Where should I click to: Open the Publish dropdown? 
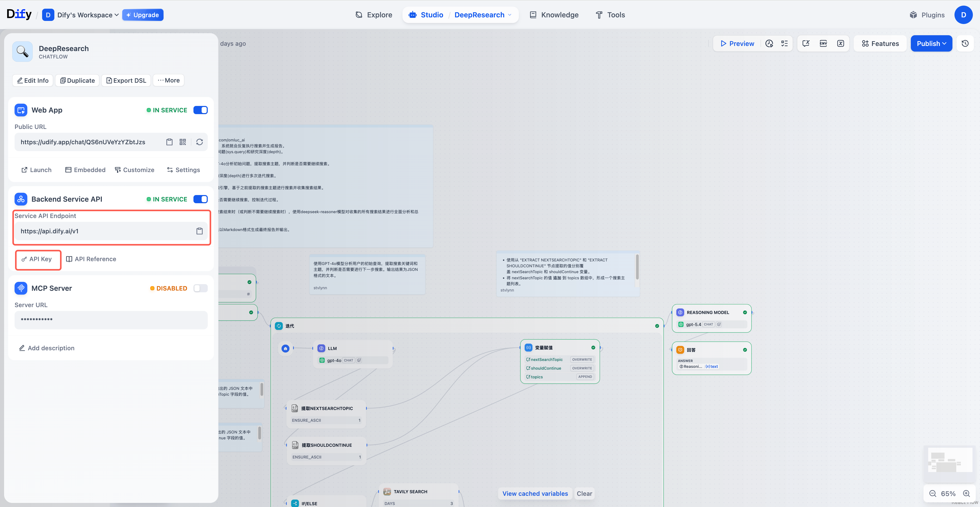click(931, 43)
